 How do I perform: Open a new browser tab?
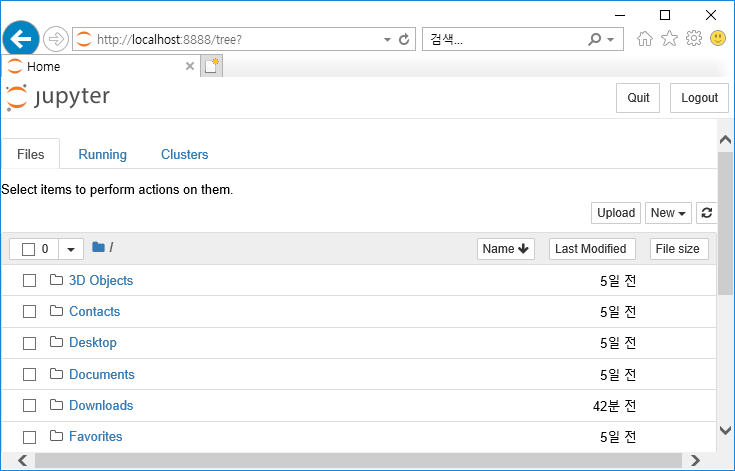(211, 66)
